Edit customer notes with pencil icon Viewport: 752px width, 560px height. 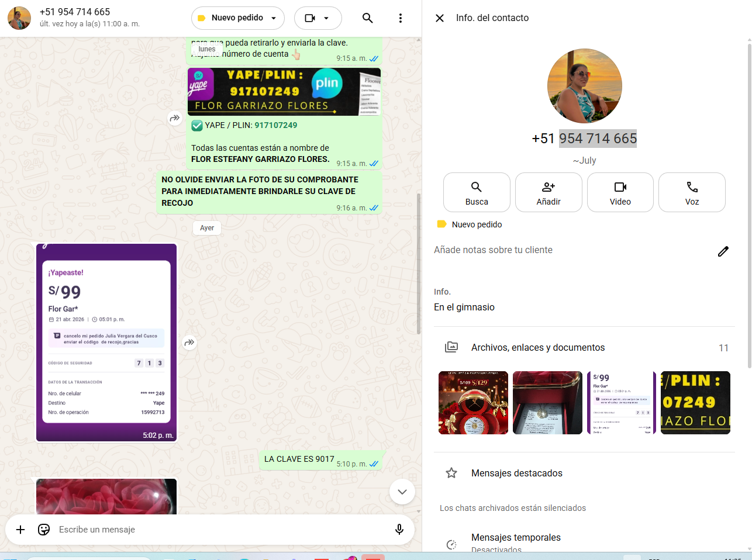tap(723, 251)
